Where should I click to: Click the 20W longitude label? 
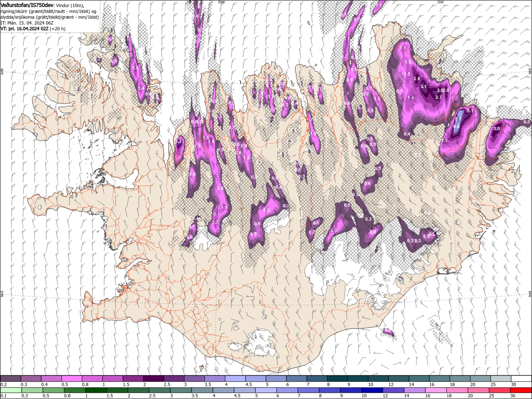221,2
